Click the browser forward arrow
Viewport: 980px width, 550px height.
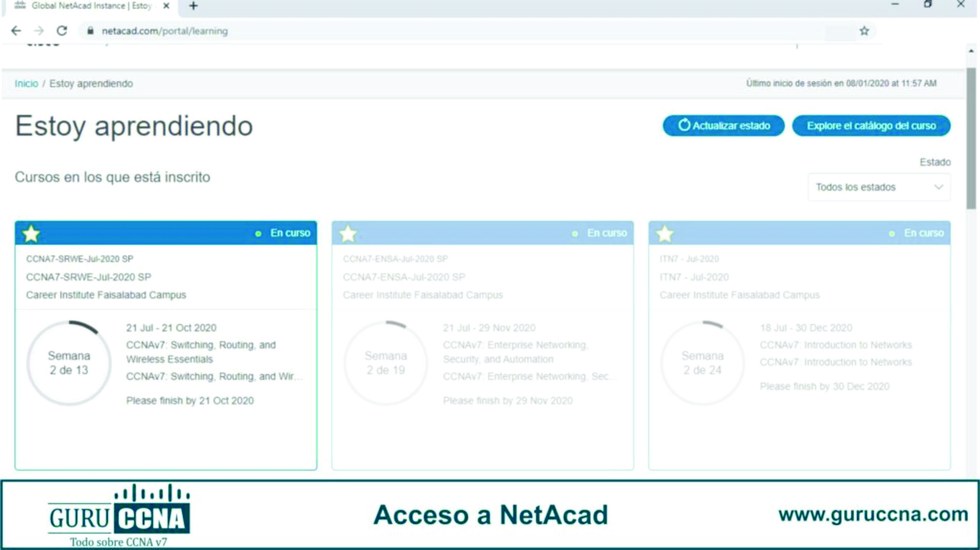[39, 31]
